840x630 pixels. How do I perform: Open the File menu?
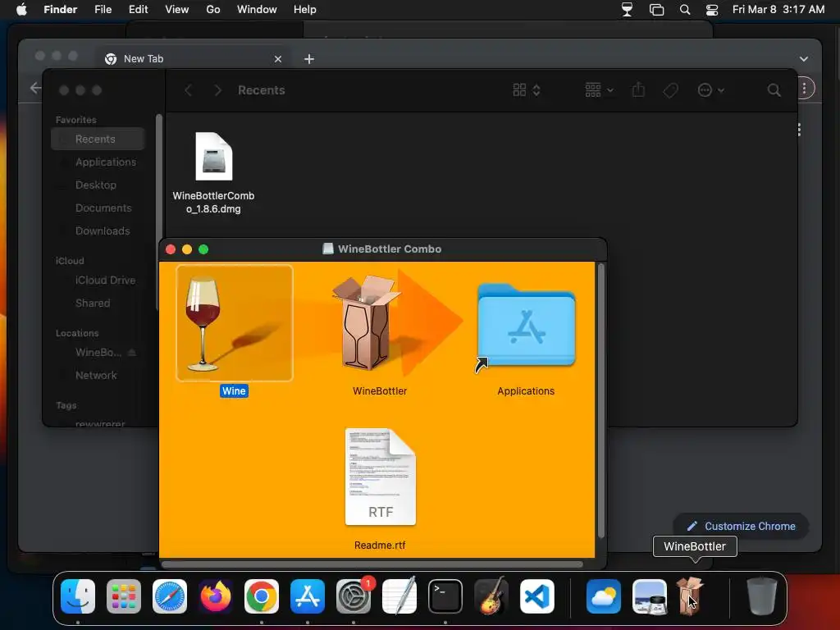[103, 10]
